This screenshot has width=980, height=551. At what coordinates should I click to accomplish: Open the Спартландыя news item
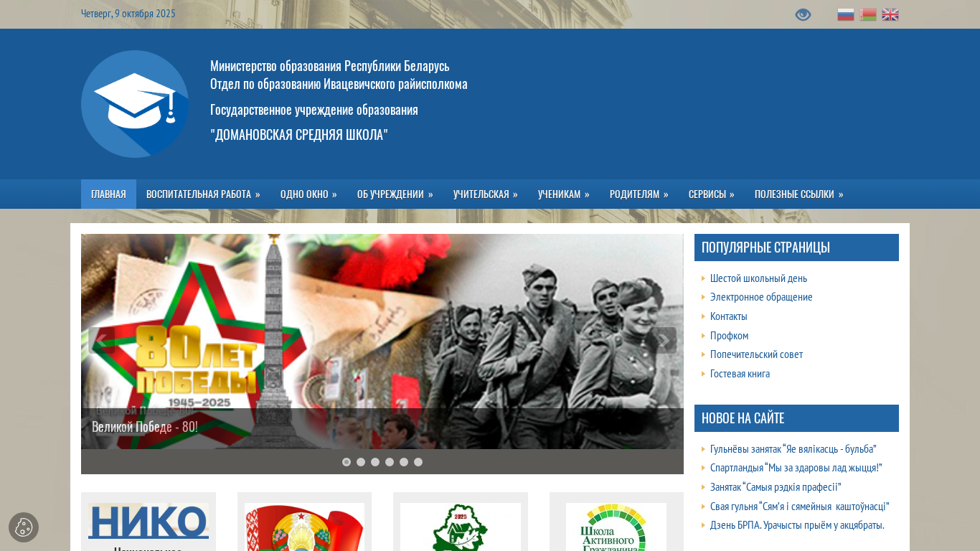(796, 468)
